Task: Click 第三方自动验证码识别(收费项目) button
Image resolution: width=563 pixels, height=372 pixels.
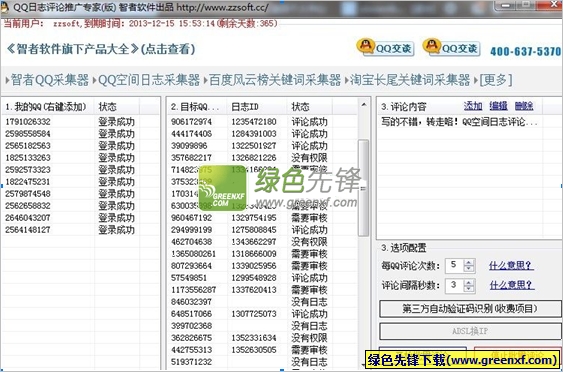Action: pos(470,309)
